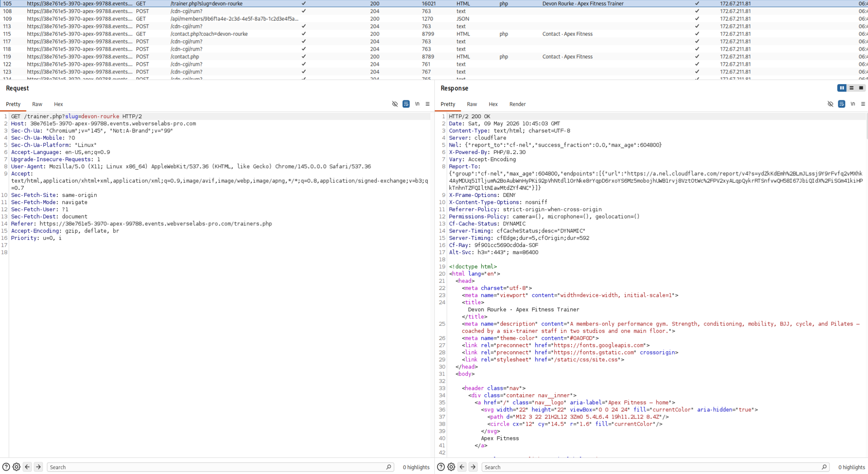The image size is (868, 474).
Task: Toggle hide non-printable characters icon in Request pane
Action: click(x=395, y=104)
